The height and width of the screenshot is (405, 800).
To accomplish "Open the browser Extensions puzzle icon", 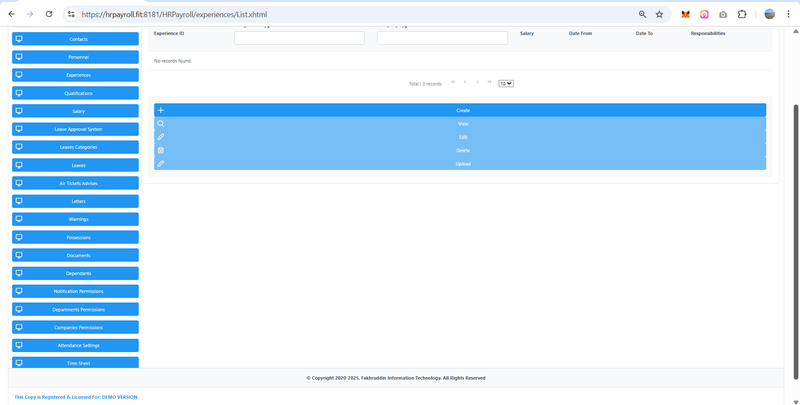I will click(x=742, y=14).
